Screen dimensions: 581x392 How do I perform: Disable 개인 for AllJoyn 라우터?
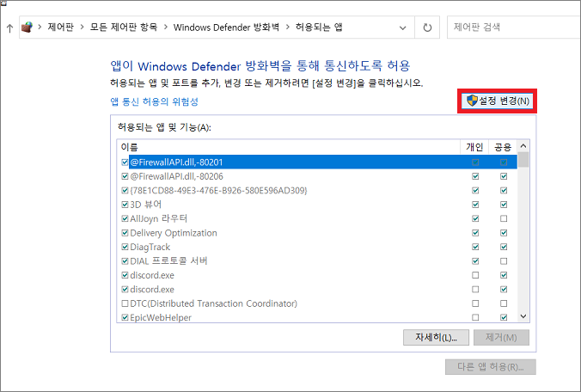475,218
